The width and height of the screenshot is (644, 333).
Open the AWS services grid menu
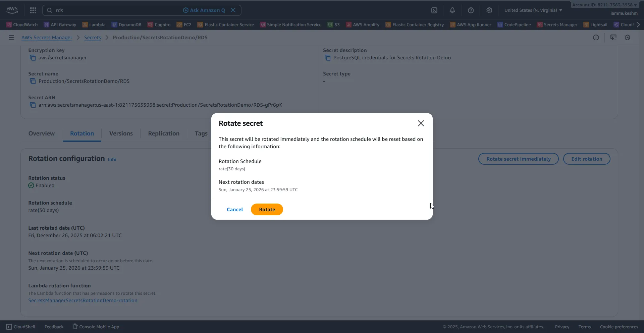33,10
